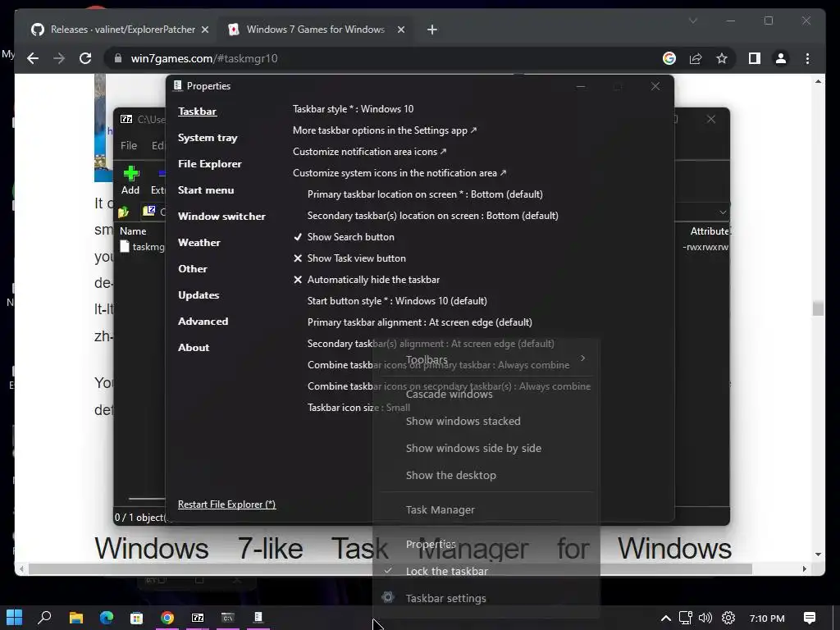The height and width of the screenshot is (630, 840).
Task: Change Taskbar style Windows 10 option
Action: (x=353, y=109)
